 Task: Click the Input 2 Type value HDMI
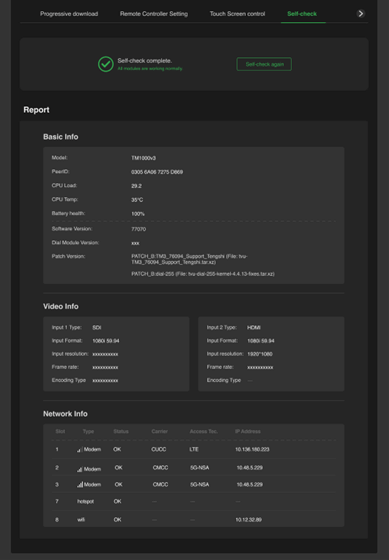254,328
